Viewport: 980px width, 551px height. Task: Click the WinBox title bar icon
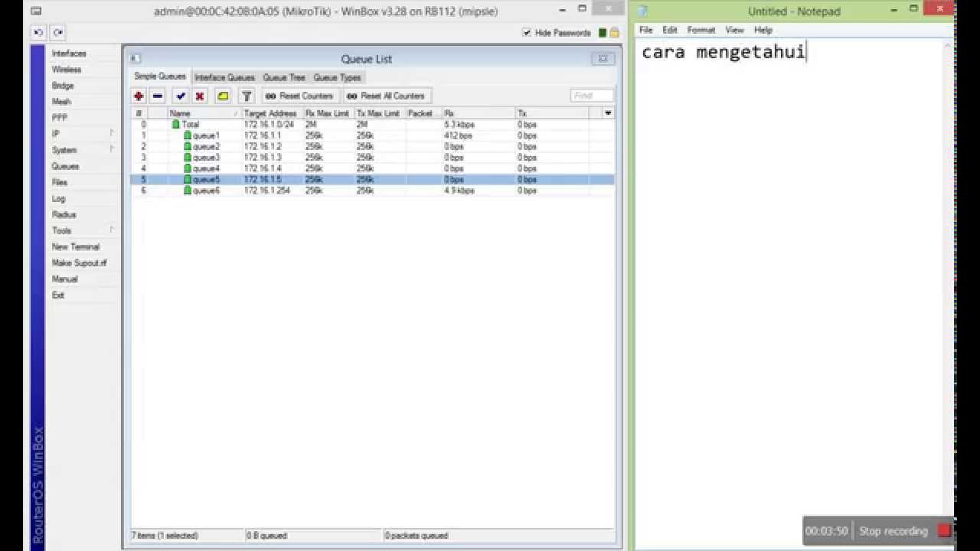pyautogui.click(x=36, y=11)
